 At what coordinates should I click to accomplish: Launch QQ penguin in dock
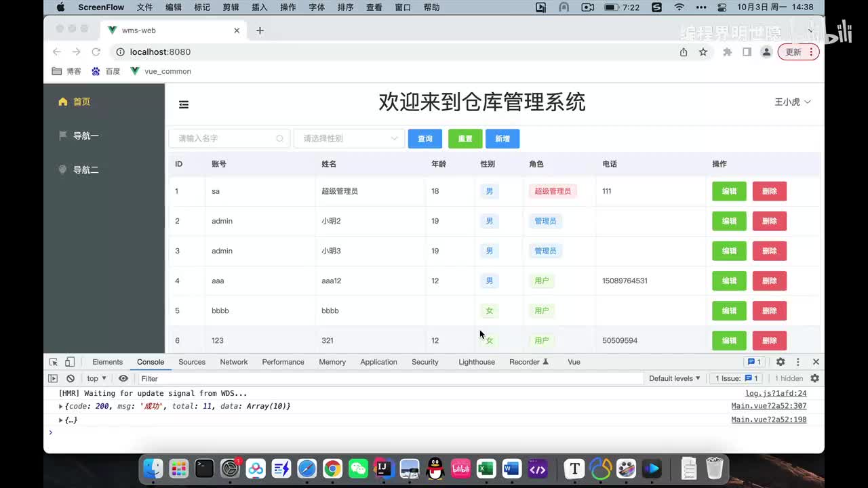(435, 468)
